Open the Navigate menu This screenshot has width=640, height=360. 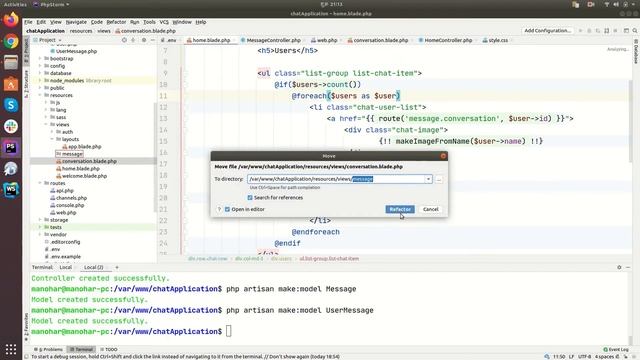click(76, 22)
